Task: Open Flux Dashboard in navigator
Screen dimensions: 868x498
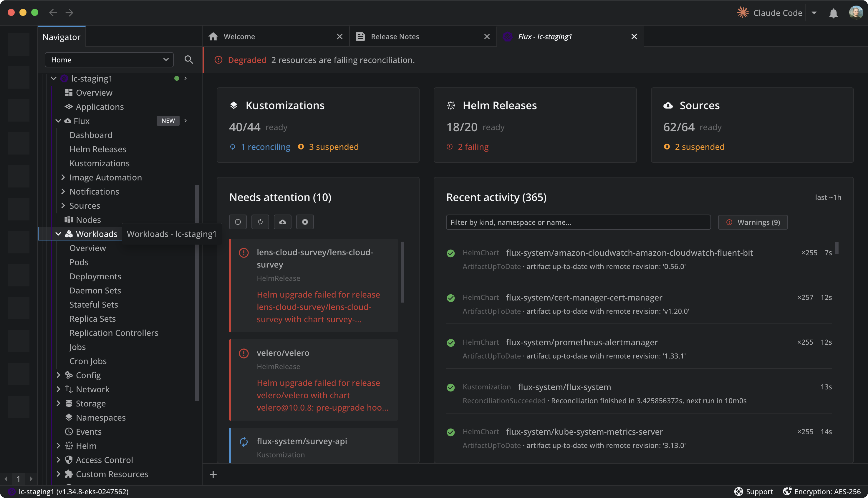Action: pyautogui.click(x=91, y=135)
